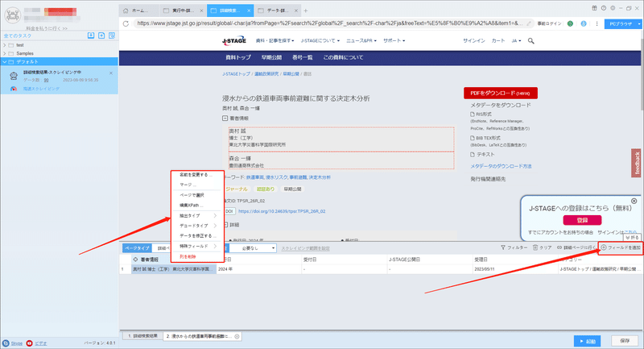
Task: Close the J-STAGE registration popup
Action: (x=634, y=201)
